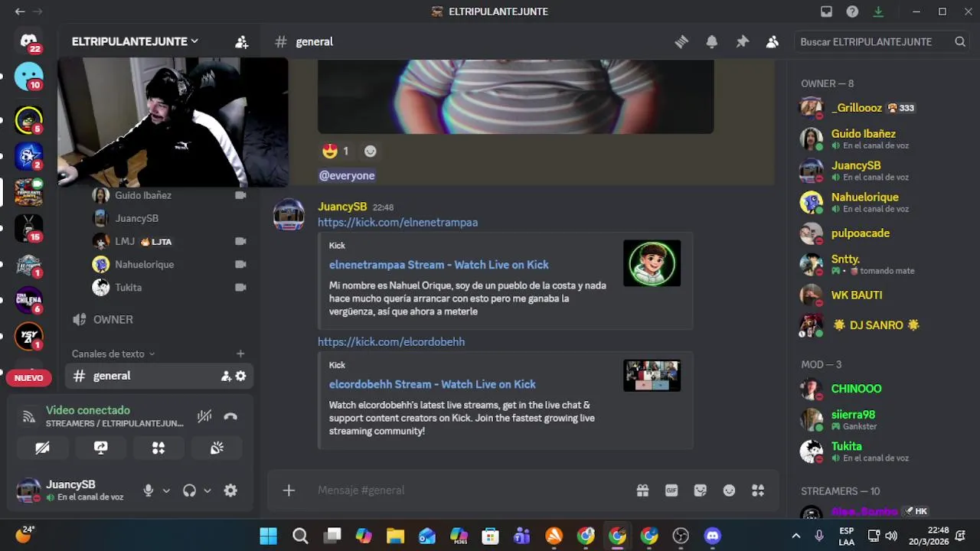Open help question mark icon
980x551 pixels.
pos(852,11)
